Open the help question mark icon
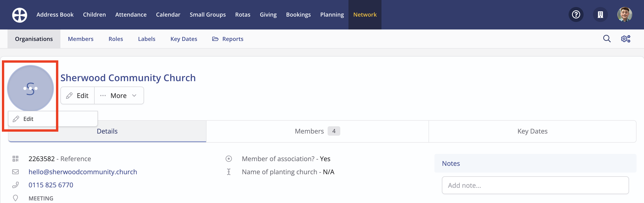644x203 pixels. pos(576,14)
